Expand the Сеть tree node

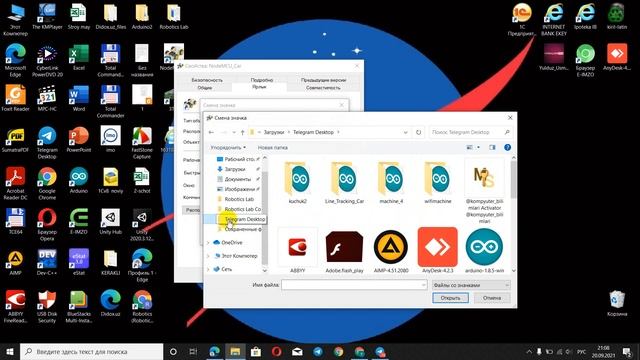click(208, 269)
